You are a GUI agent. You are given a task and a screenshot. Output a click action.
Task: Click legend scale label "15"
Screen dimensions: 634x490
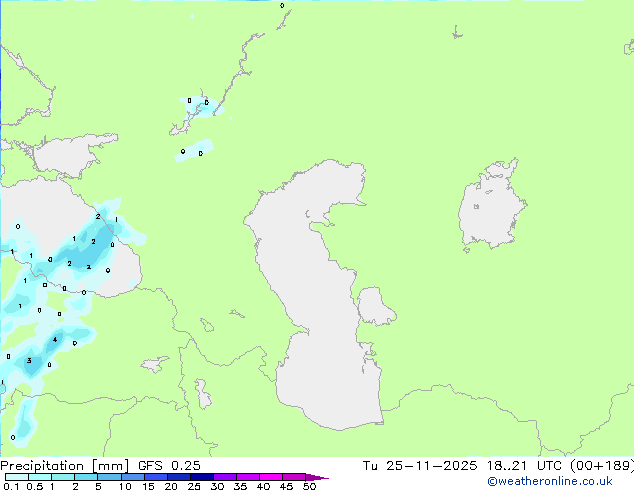coord(148,486)
